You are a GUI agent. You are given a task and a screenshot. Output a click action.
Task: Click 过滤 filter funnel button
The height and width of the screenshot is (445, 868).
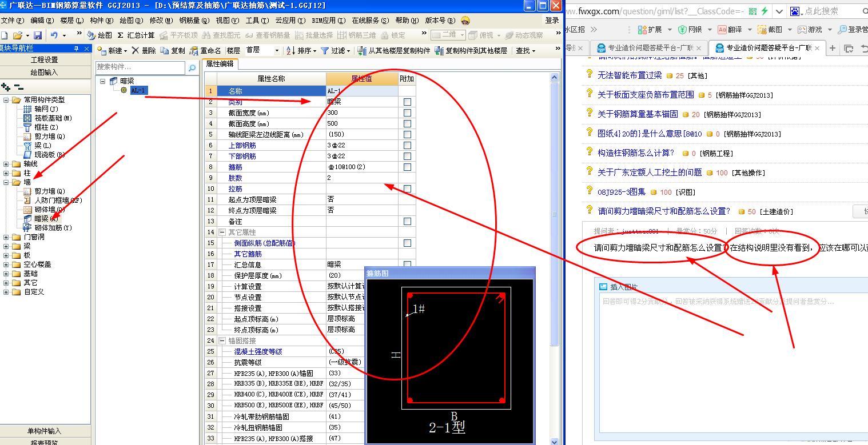[335, 50]
